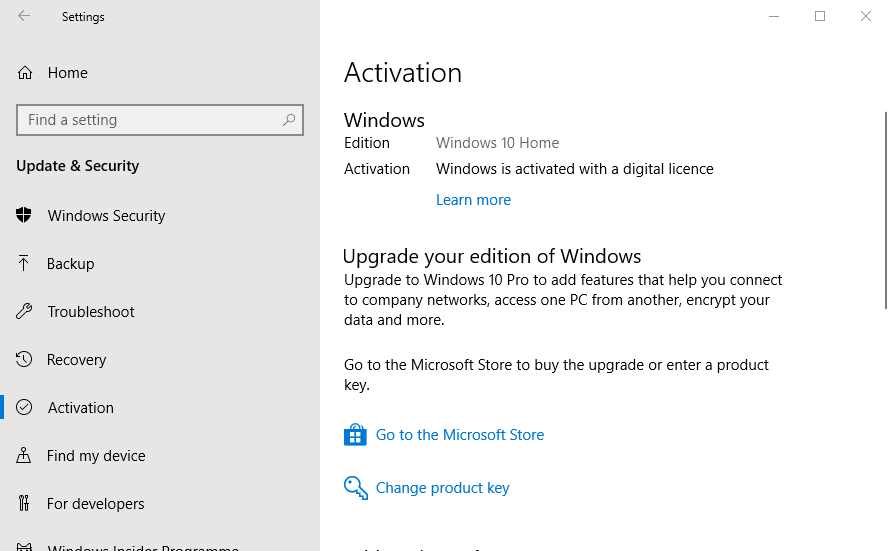Focus the Find a setting search box
889x551 pixels.
click(150, 120)
